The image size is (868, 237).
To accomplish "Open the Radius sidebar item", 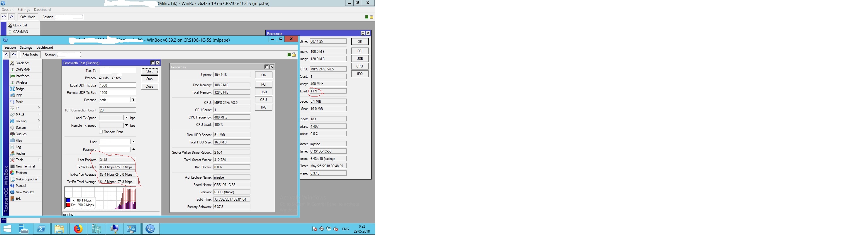I will 21,153.
